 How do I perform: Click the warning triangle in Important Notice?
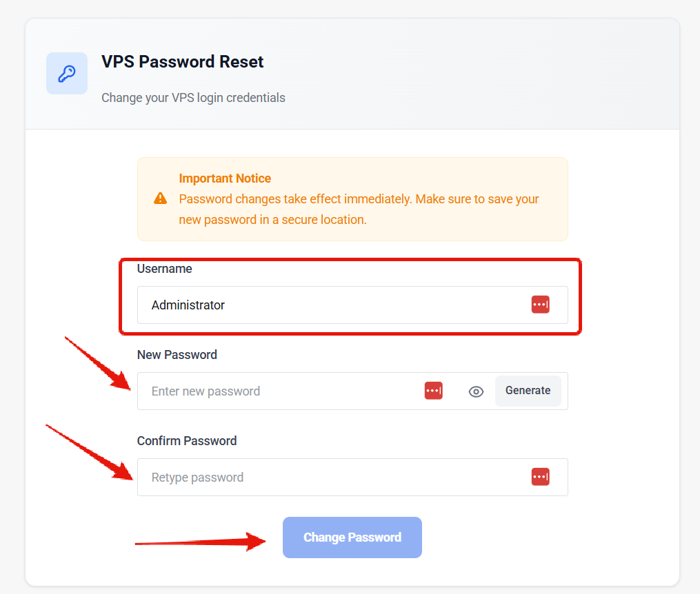pyautogui.click(x=161, y=197)
